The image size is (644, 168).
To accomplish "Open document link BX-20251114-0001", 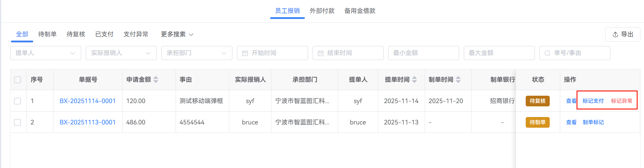I will pos(87,101).
